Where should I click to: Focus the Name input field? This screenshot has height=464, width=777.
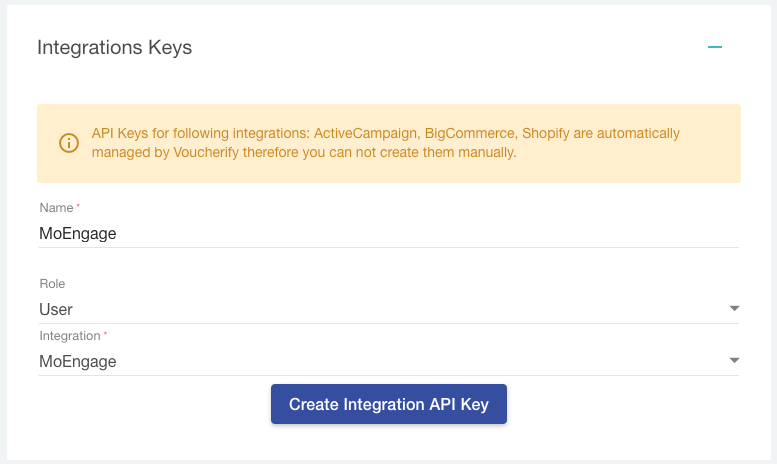click(388, 233)
